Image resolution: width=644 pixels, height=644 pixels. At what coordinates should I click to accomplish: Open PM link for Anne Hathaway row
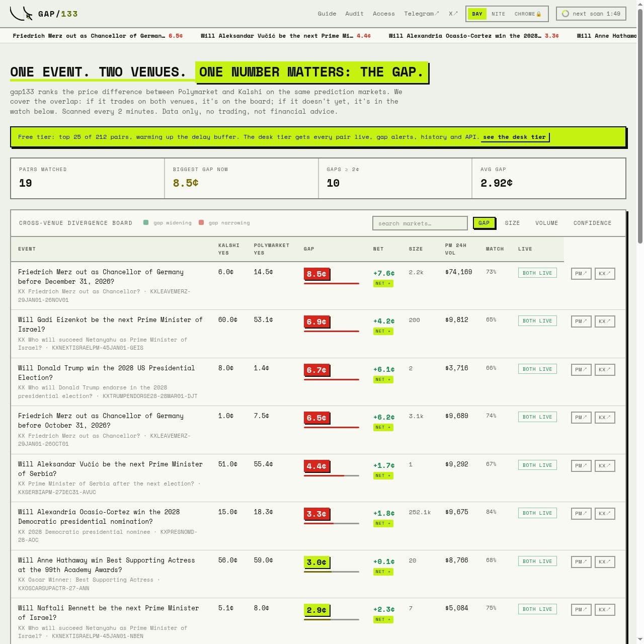pos(581,562)
